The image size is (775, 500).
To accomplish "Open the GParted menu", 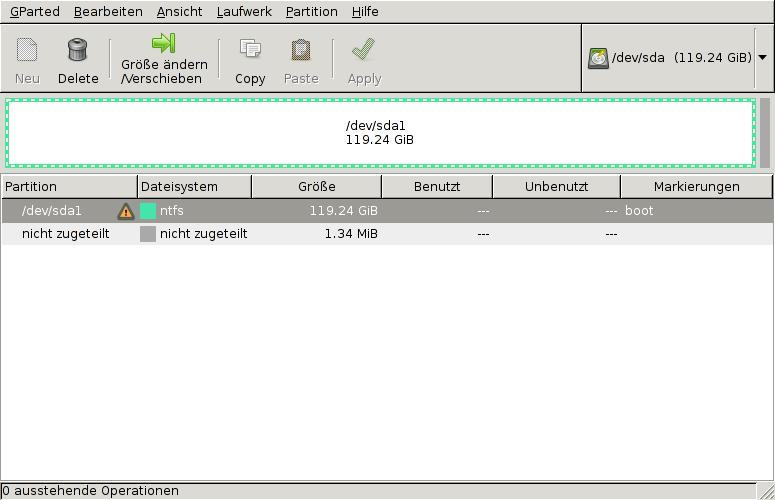I will 35,11.
